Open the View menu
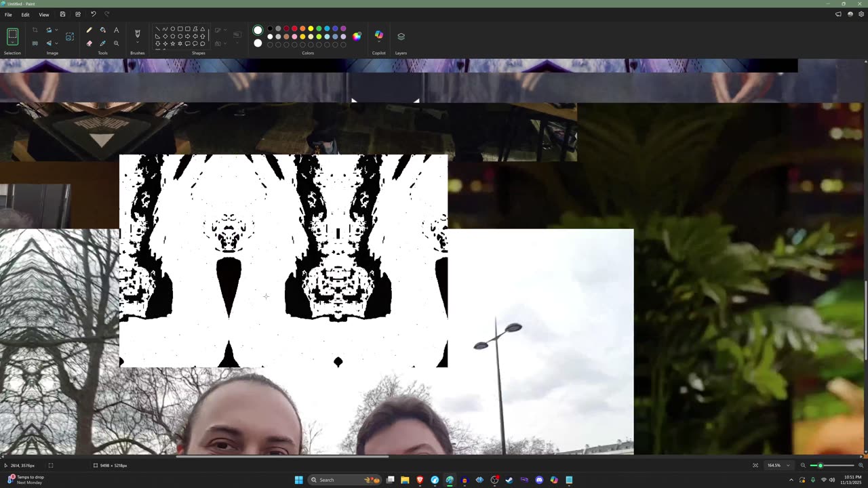 click(x=43, y=14)
